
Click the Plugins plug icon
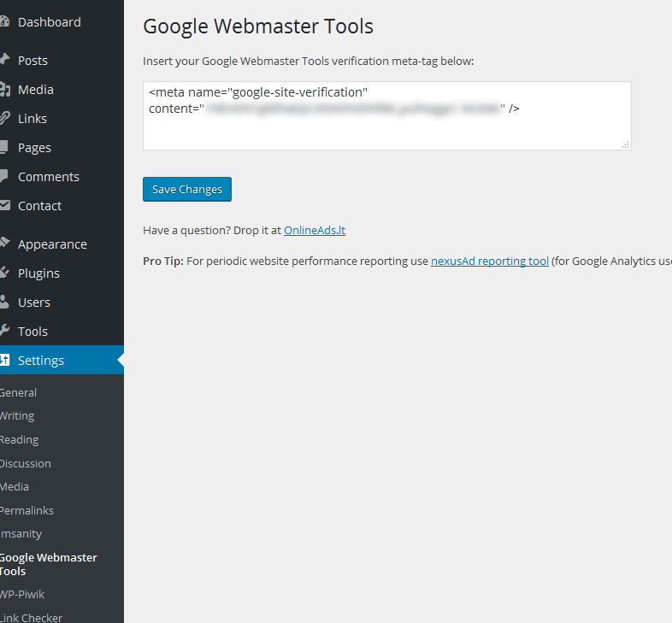pyautogui.click(x=4, y=272)
